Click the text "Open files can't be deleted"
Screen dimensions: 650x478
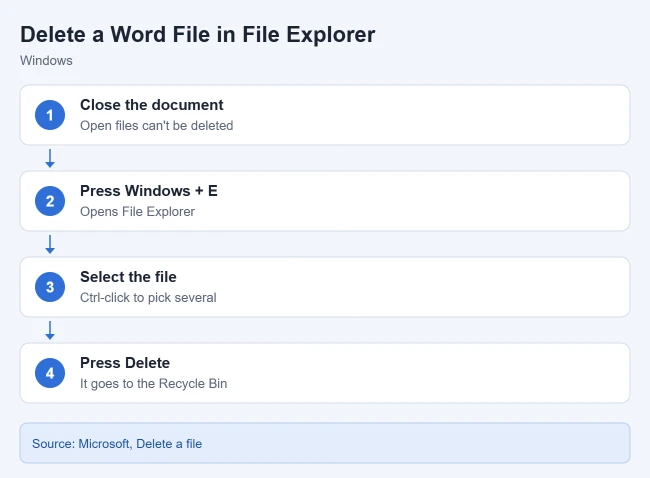click(157, 126)
